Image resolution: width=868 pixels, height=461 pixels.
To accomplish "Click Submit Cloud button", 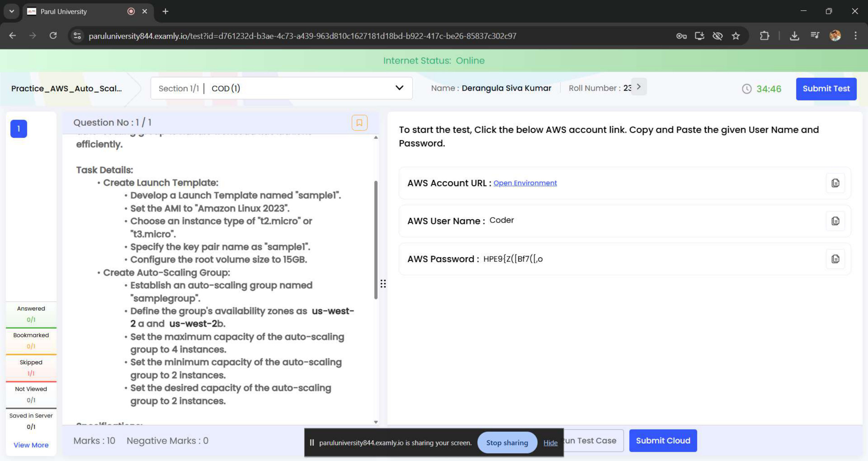I will [663, 440].
